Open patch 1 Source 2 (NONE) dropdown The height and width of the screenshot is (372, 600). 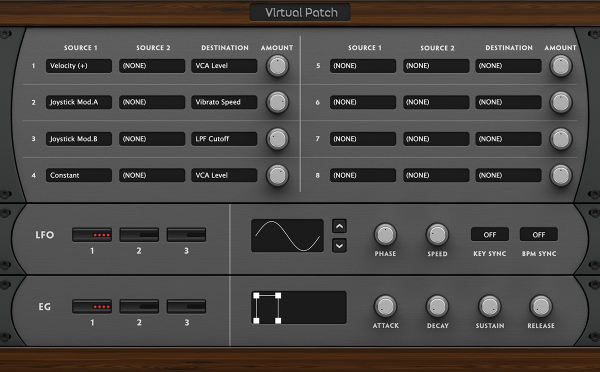tap(152, 66)
